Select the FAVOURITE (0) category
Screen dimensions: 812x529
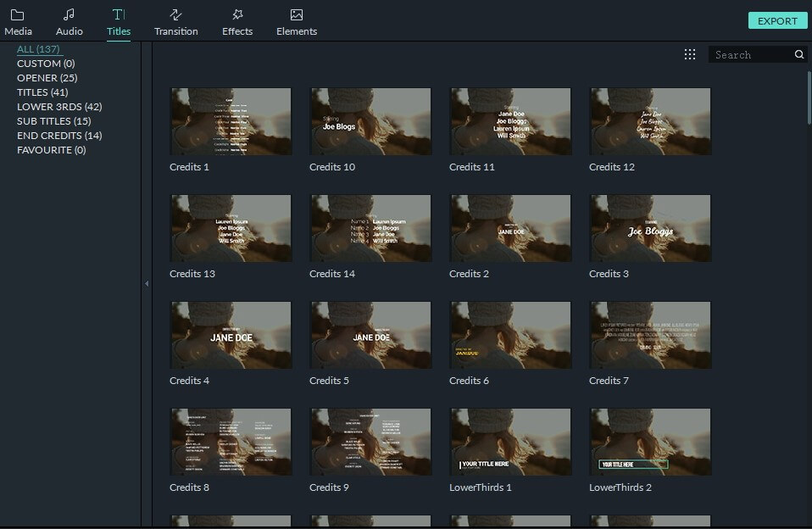pos(51,150)
